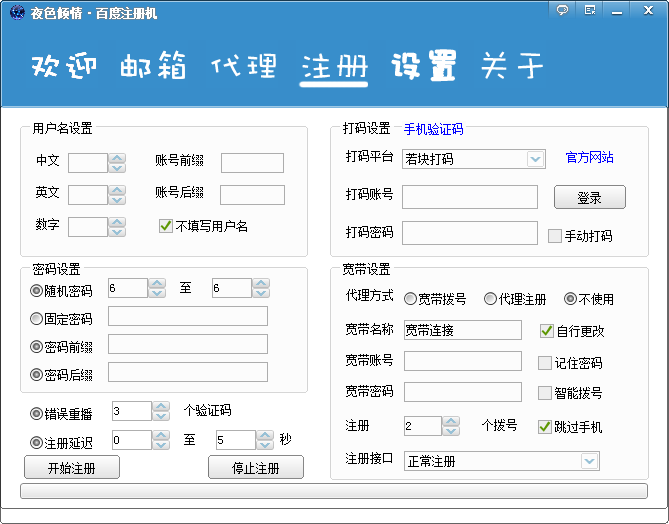Decrease the 中文 count with down arrow
669x524 pixels.
coord(117,168)
